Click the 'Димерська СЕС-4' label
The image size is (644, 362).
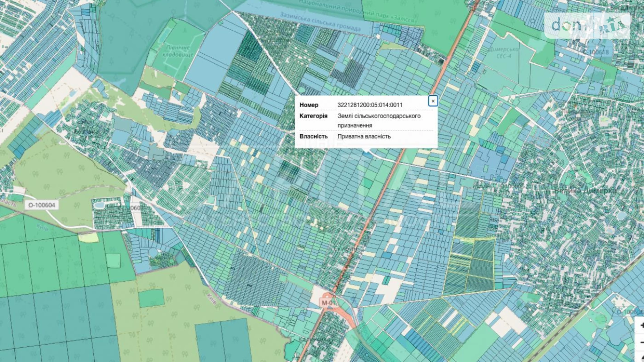click(x=504, y=53)
